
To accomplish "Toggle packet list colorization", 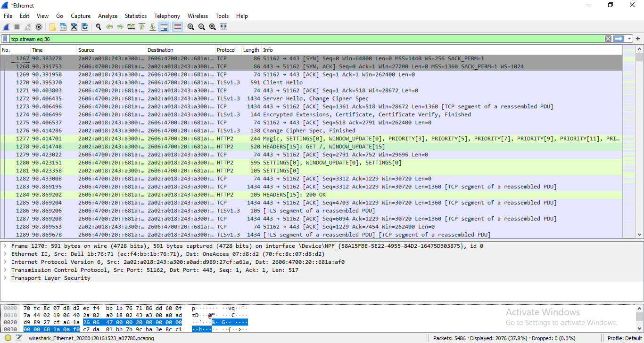I will pyautogui.click(x=177, y=27).
